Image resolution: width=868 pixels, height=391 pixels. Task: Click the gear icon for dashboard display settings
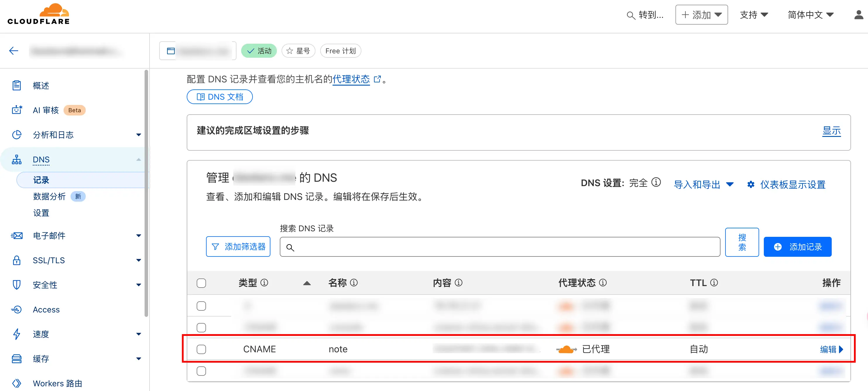point(750,185)
